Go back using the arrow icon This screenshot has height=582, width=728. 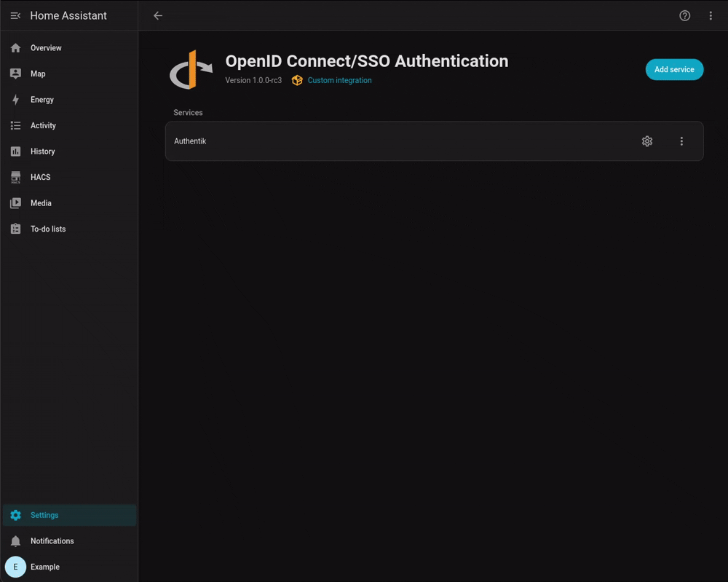pos(158,16)
